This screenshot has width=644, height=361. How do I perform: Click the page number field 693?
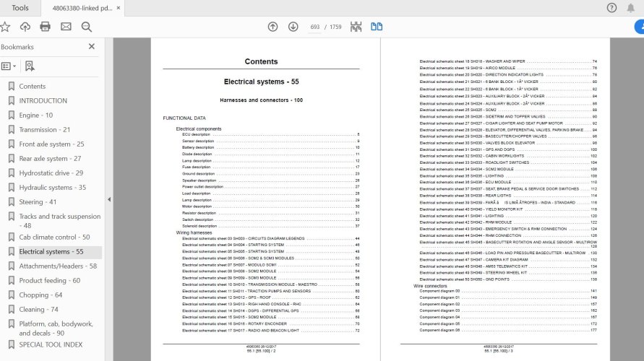coord(315,27)
